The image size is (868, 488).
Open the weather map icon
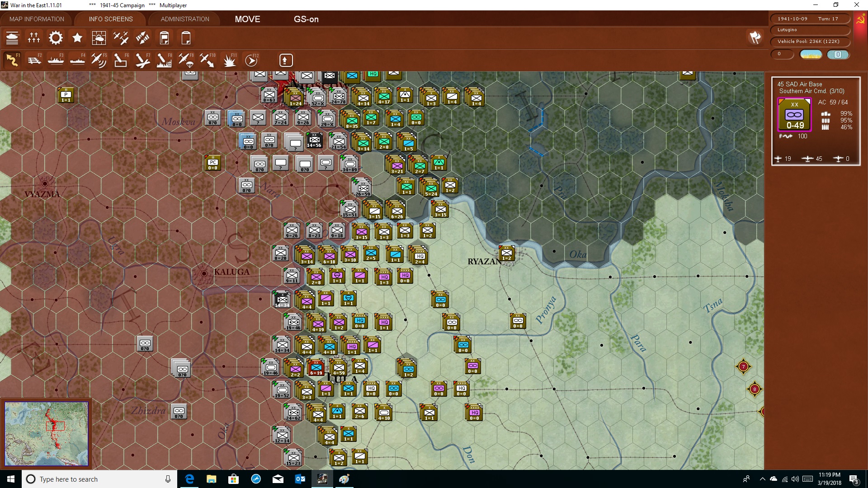coord(99,38)
